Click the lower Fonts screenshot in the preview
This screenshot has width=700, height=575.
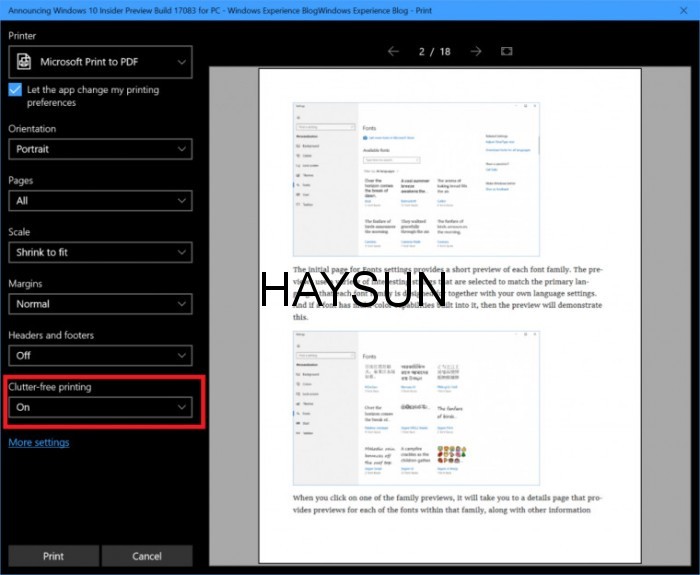415,406
